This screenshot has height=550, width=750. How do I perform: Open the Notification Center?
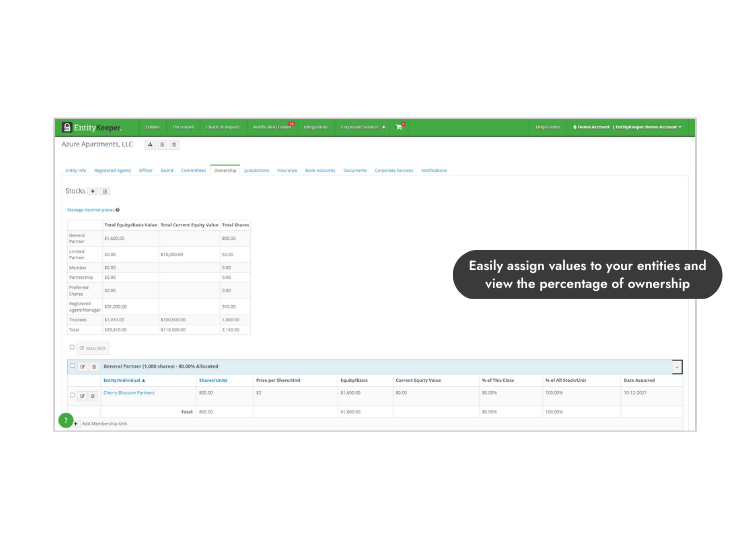(x=272, y=127)
